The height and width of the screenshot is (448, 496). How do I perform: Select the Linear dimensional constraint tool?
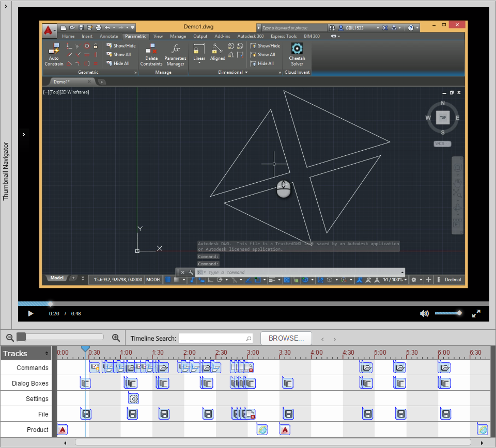198,51
